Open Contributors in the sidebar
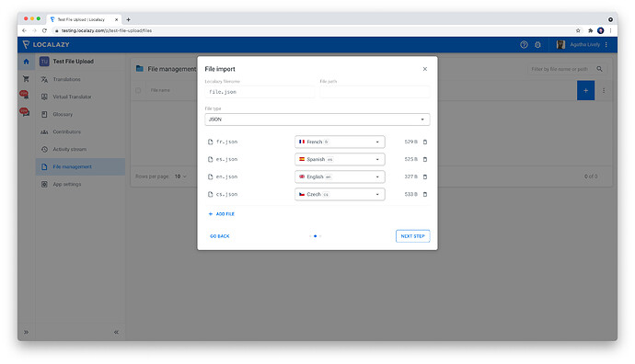 click(x=80, y=131)
